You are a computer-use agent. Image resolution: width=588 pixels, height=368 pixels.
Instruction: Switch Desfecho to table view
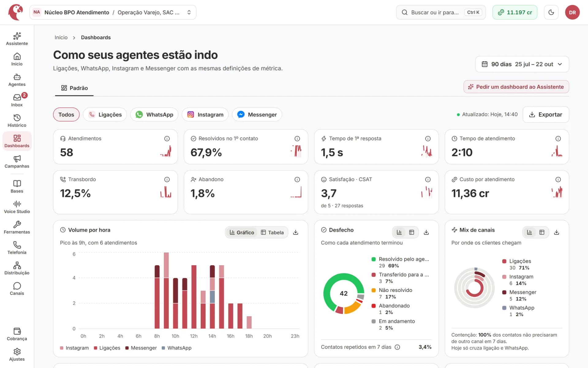[x=412, y=232]
